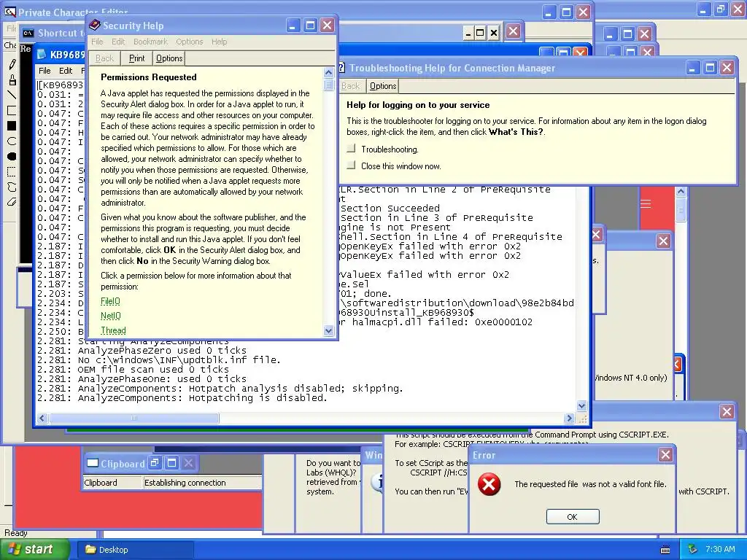Click the line mentioning updtblk.inf file
Viewport: 747px width, 560px height.
(159, 360)
